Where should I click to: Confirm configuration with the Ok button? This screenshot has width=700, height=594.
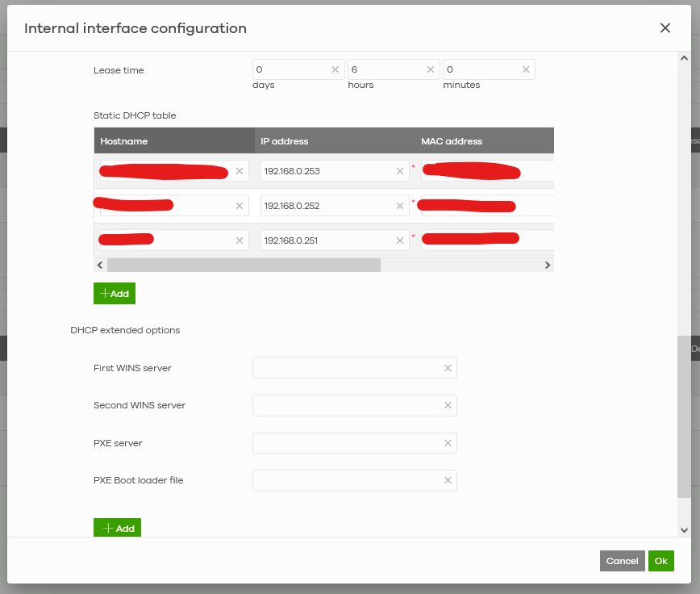click(660, 561)
